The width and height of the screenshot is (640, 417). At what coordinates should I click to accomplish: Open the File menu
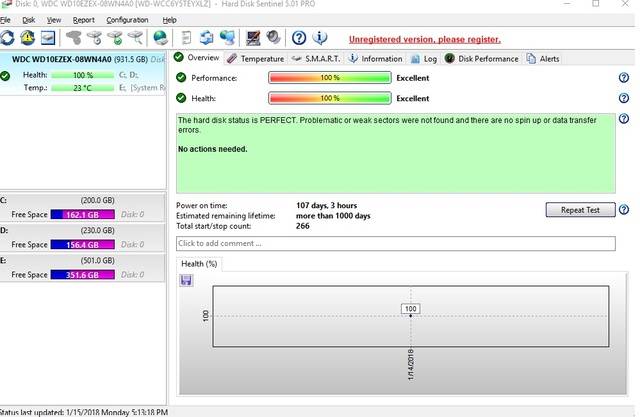[x=5, y=20]
